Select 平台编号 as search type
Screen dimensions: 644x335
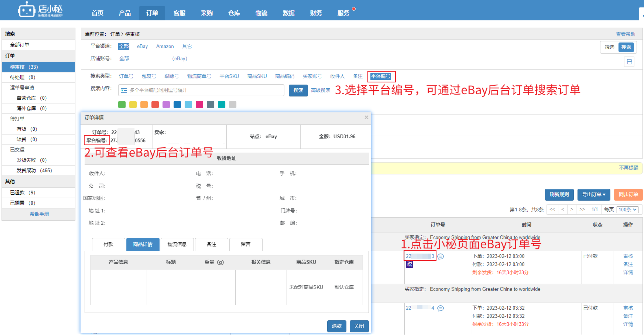tap(380, 76)
